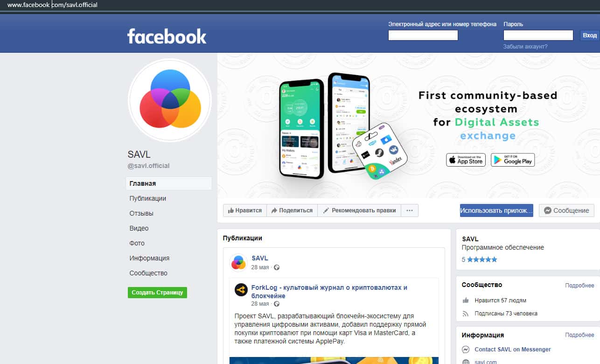The width and height of the screenshot is (600, 364).
Task: Click the Забыли аккаунт? link
Action: pos(525,47)
